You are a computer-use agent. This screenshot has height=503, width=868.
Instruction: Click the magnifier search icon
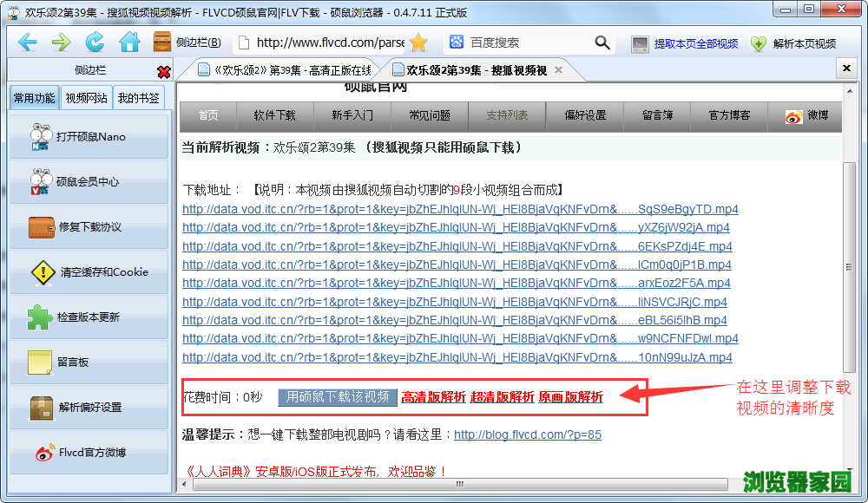[x=602, y=42]
